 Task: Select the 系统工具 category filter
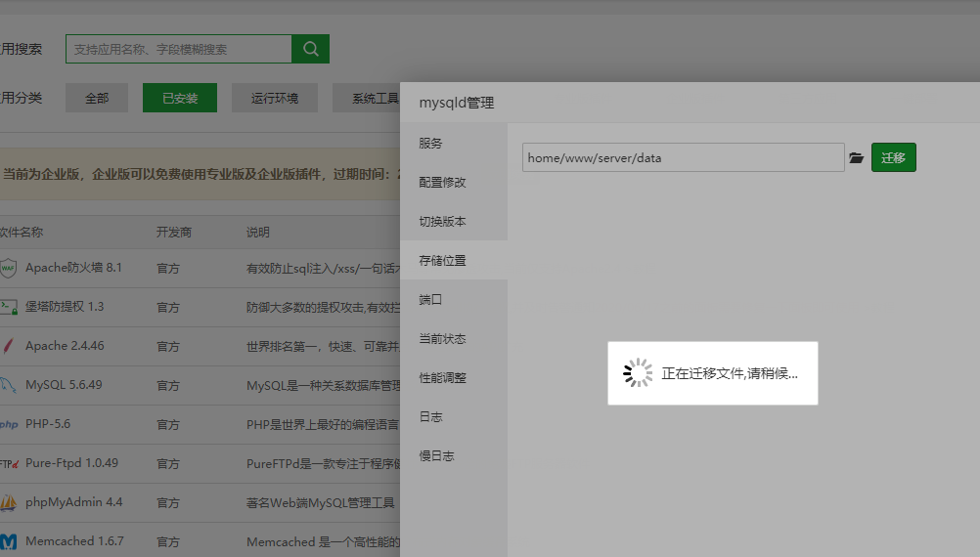point(366,98)
